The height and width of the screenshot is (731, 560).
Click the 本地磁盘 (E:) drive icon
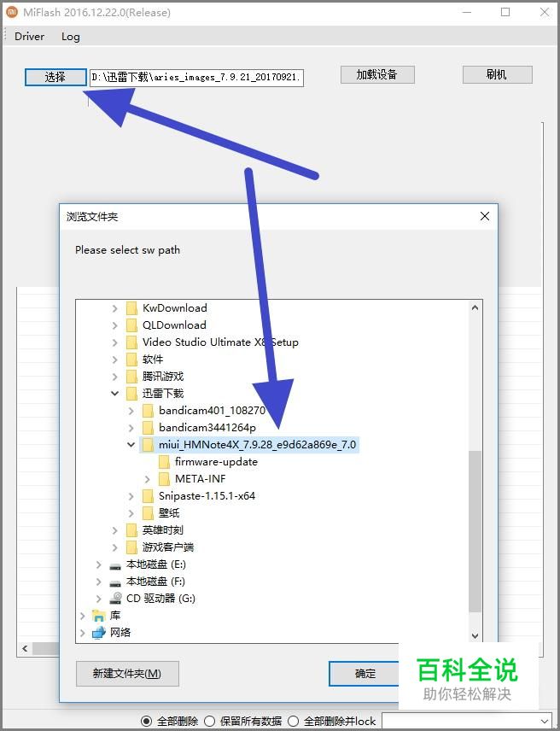click(115, 565)
